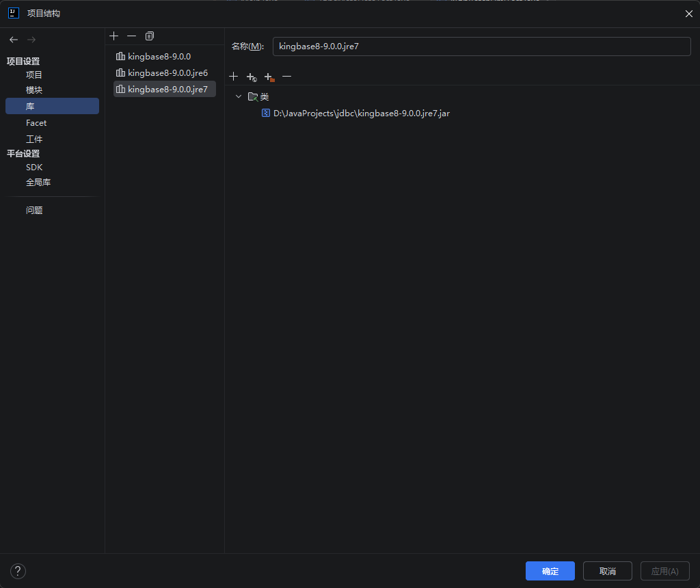The image size is (700, 588).
Task: Click the kingbase8-9.0.0 library icon
Action: coord(120,56)
